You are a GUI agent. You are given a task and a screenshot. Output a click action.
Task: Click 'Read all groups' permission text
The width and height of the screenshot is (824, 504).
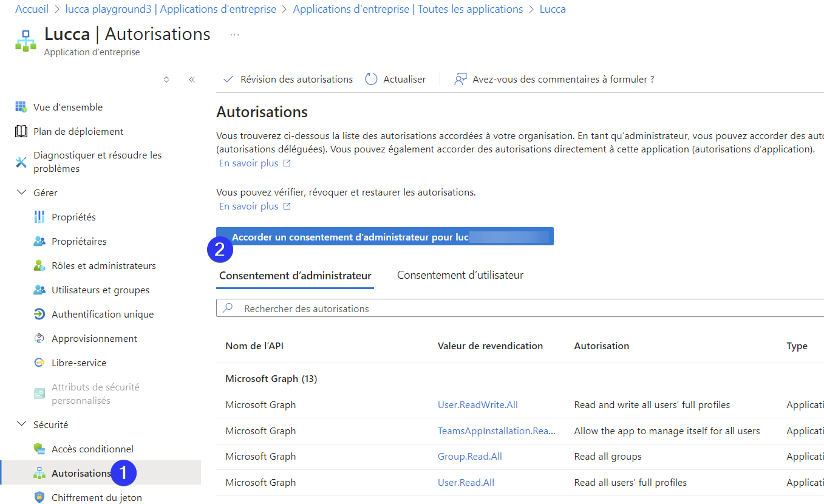[608, 456]
